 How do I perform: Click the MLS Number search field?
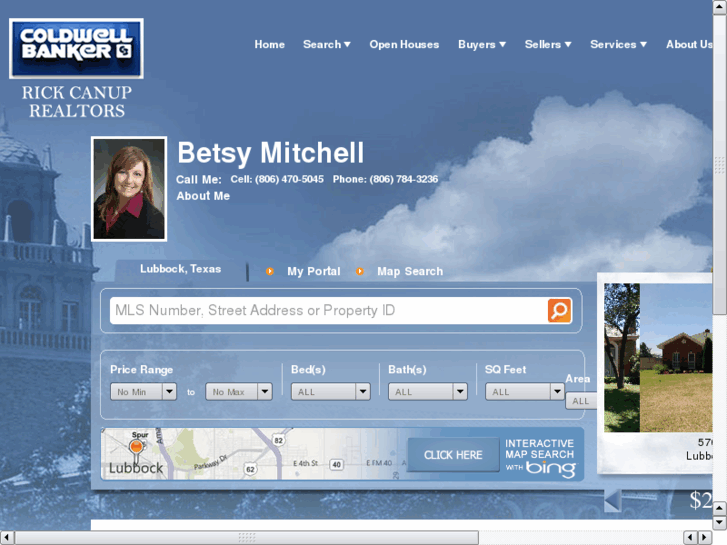click(x=328, y=310)
